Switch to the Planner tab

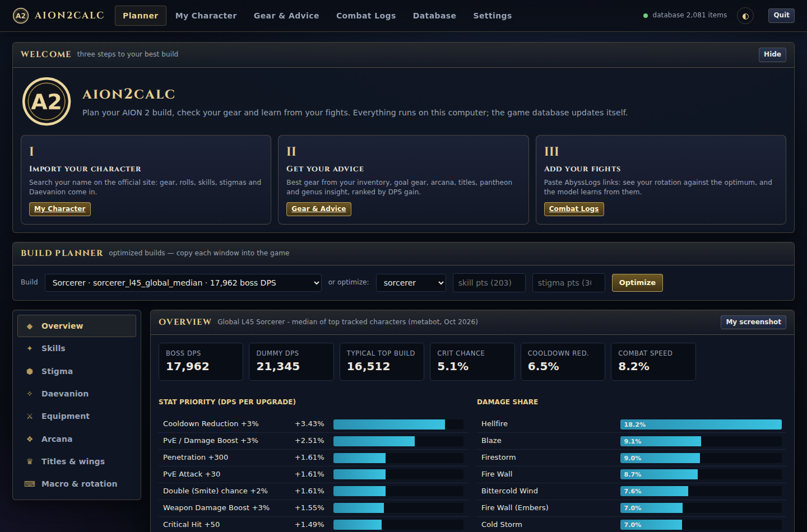pyautogui.click(x=141, y=16)
